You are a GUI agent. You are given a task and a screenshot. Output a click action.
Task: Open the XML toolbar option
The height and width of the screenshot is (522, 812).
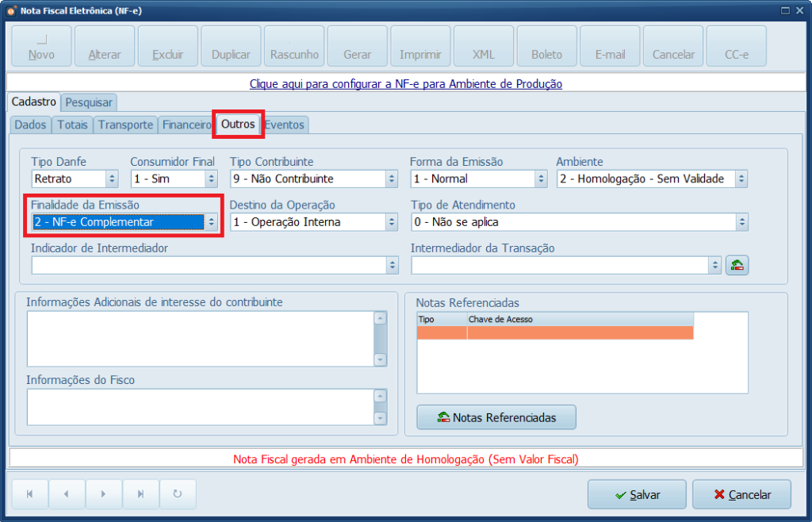click(x=483, y=45)
